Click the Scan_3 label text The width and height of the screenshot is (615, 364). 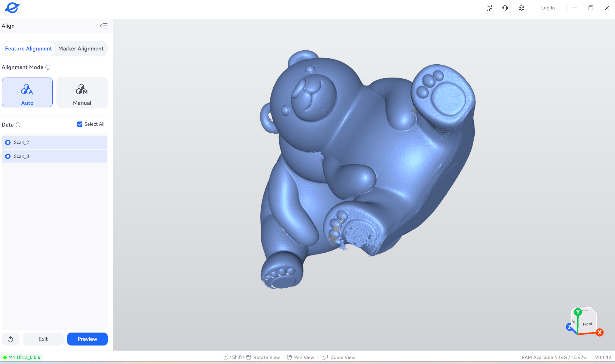click(x=21, y=156)
